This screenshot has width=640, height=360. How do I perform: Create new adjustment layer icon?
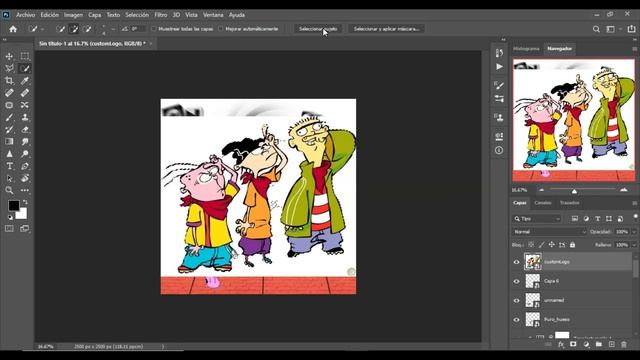[586, 344]
